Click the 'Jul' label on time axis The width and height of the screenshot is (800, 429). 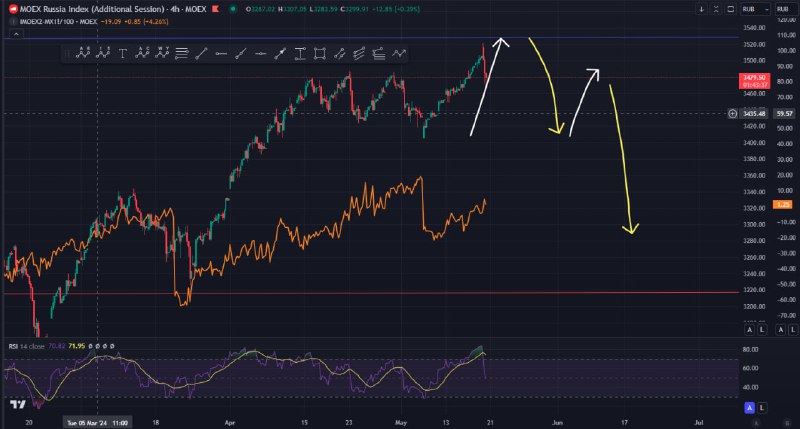coord(699,422)
